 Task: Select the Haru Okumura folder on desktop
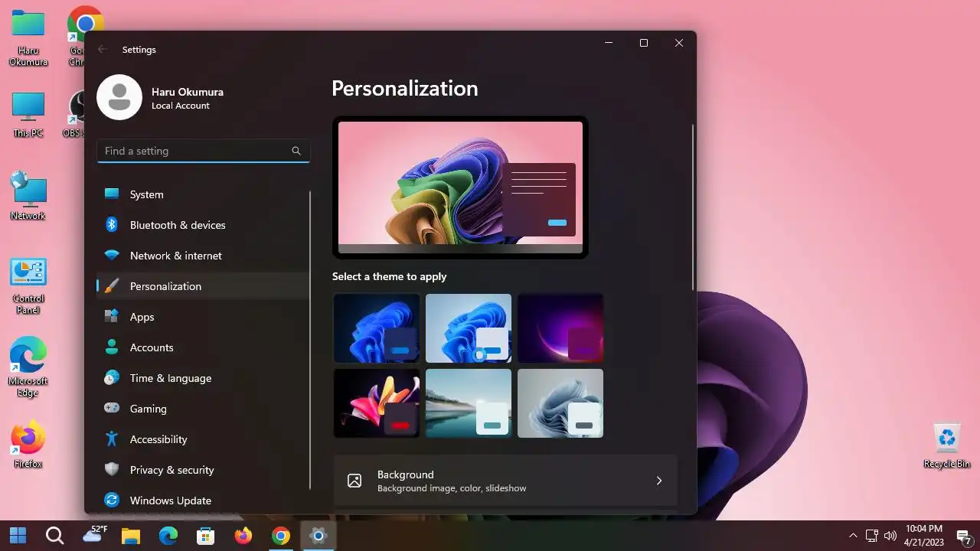coord(28,37)
